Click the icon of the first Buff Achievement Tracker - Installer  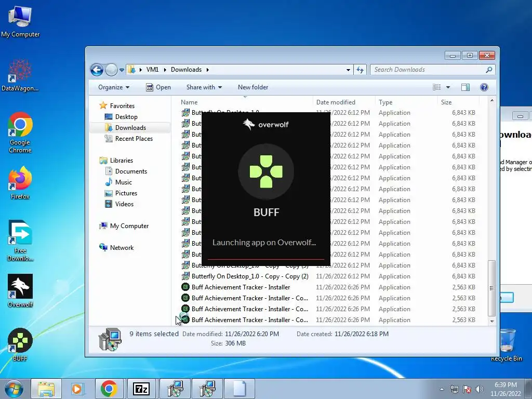click(x=185, y=287)
